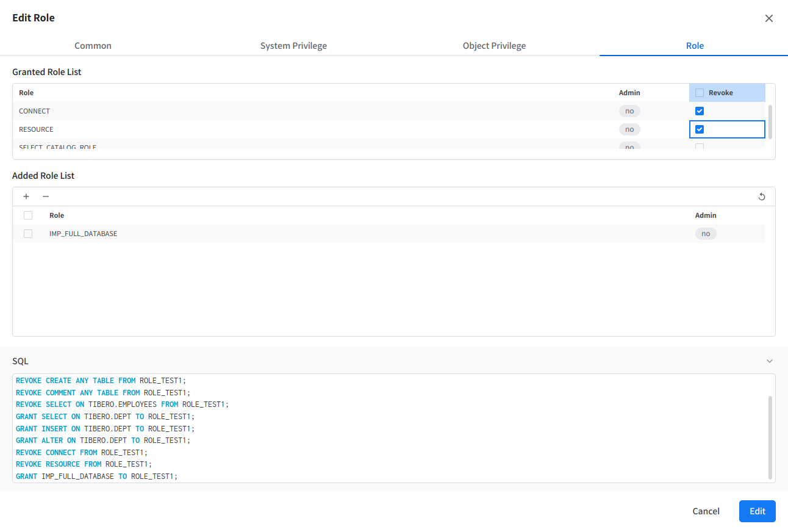Select all rows in Added Role List
Viewport: 788px width, 532px height.
[28, 215]
